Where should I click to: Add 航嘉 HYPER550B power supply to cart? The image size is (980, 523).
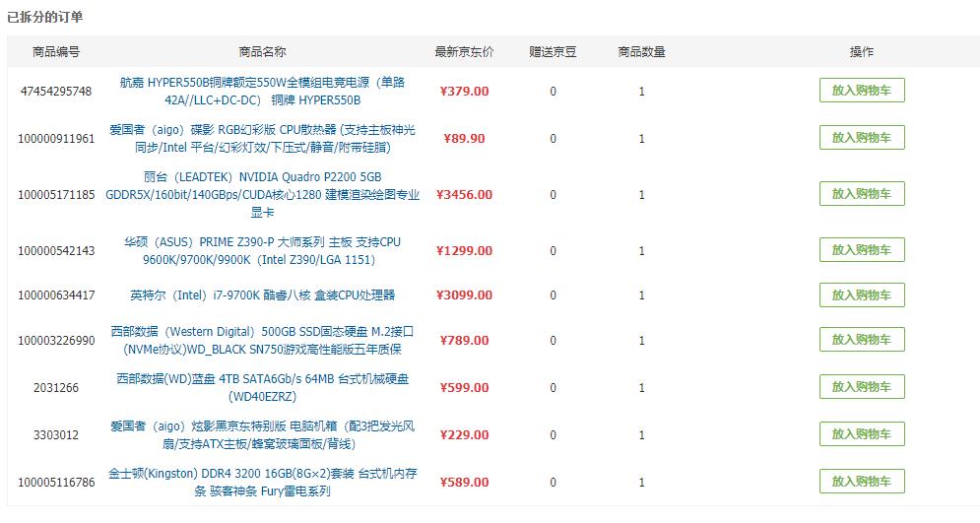click(x=862, y=91)
